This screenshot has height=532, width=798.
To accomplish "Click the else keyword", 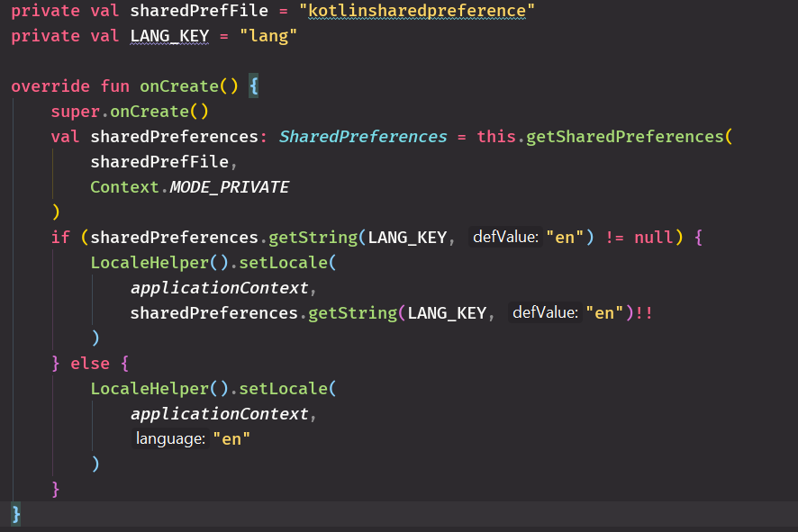I will (x=90, y=364).
